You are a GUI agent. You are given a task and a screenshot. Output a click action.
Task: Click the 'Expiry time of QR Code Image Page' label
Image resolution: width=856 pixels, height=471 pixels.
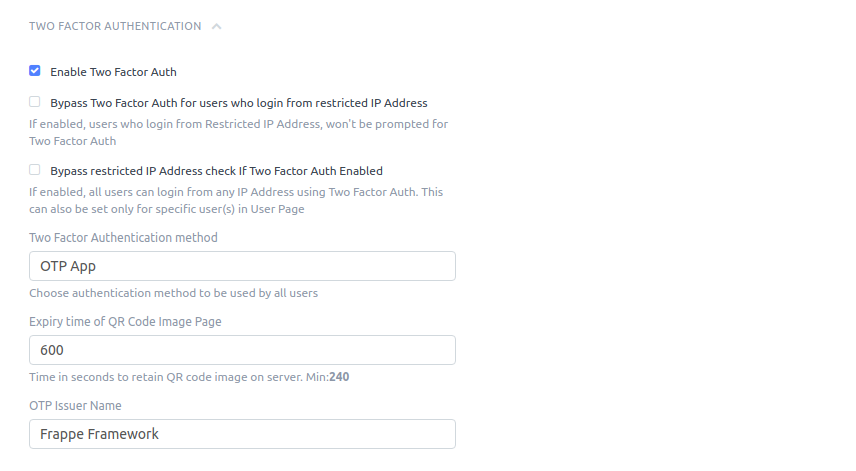[126, 322]
